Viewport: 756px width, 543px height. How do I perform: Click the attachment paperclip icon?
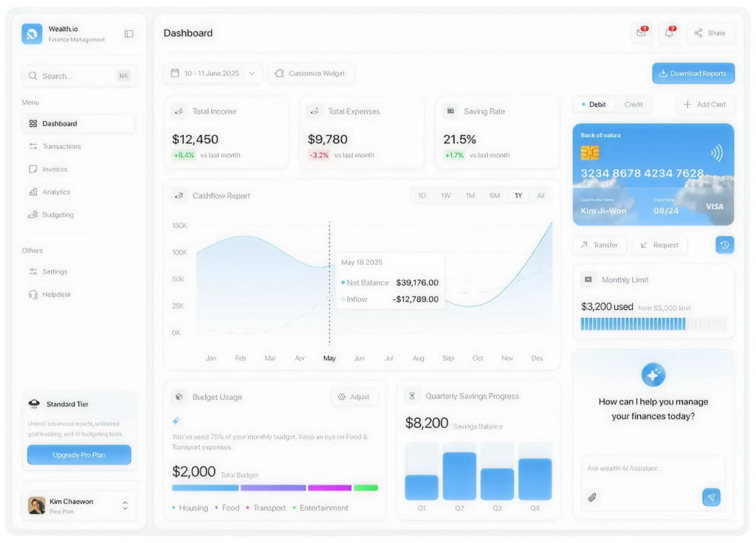[592, 497]
